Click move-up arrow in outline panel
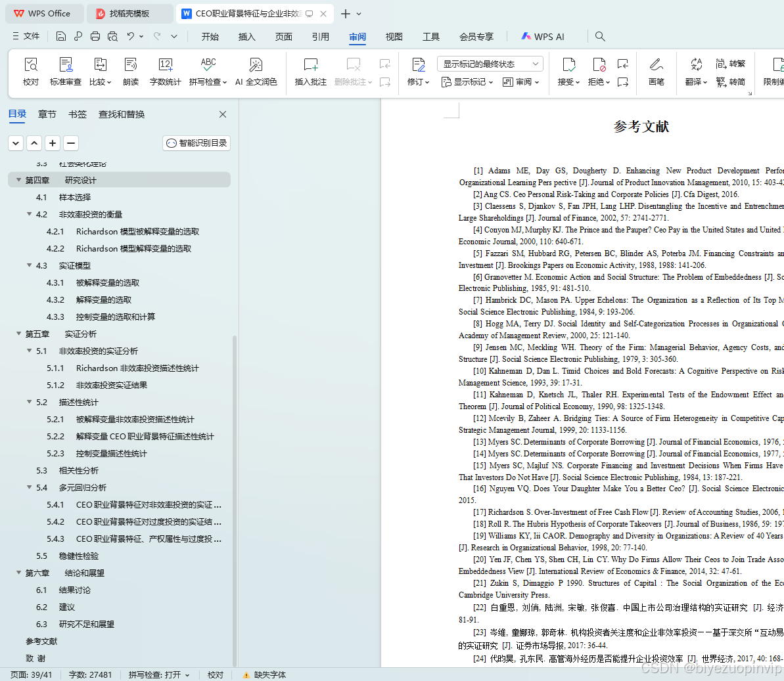This screenshot has height=681, width=784. (34, 143)
